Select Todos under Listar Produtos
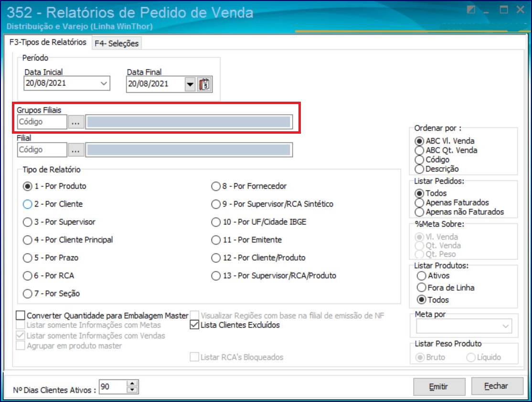 433,300
